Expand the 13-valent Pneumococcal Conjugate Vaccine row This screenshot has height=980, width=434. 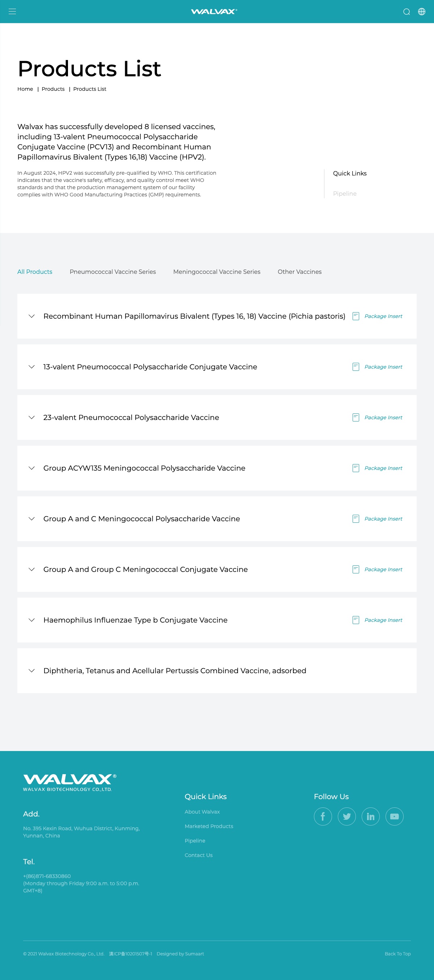click(217, 367)
